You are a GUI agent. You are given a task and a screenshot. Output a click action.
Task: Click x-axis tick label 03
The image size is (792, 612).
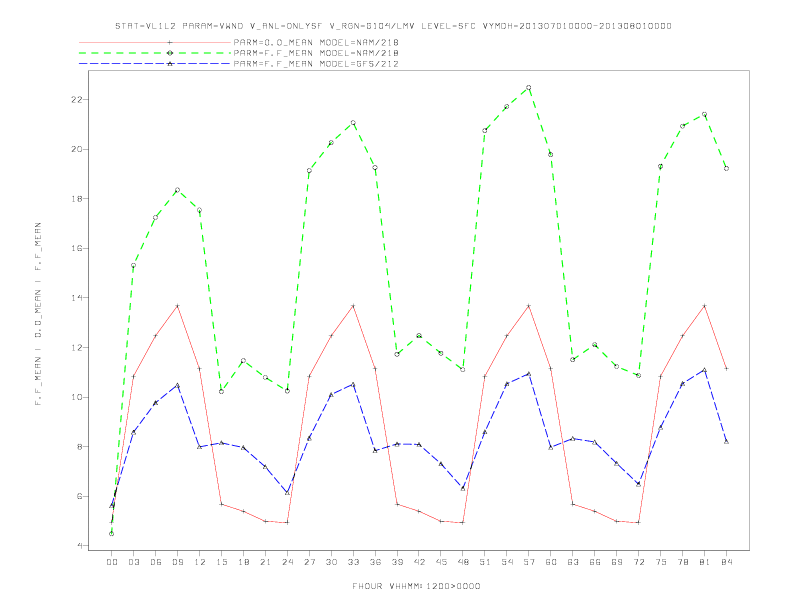(133, 562)
